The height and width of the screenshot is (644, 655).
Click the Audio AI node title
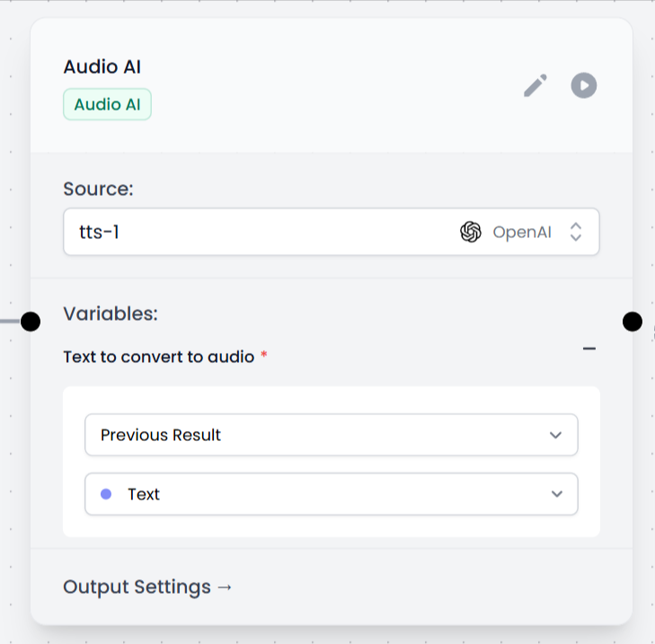tap(102, 66)
